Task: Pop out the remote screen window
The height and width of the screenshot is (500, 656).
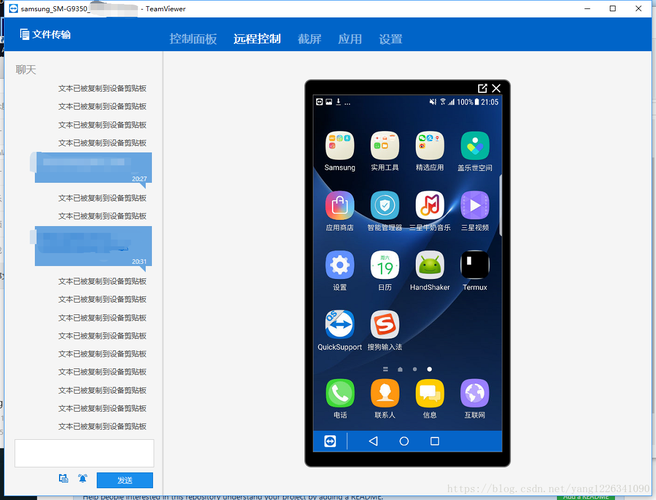Action: coord(482,88)
